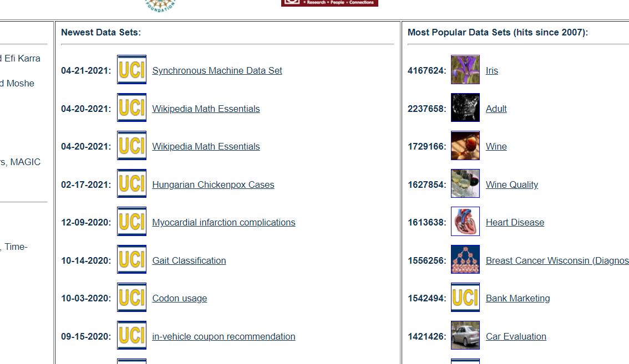629x364 pixels.
Task: Open the Wine link at 1729166 hits
Action: tap(496, 146)
